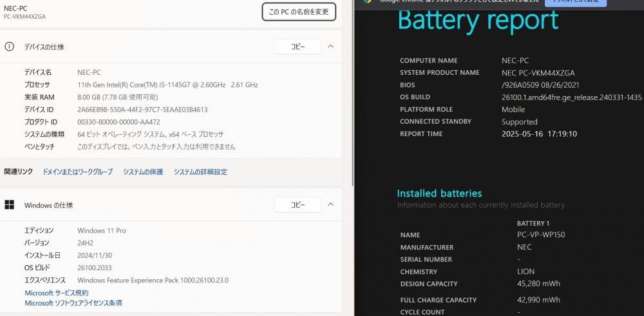Open the Microsoft Software License Terms link

pos(73,303)
